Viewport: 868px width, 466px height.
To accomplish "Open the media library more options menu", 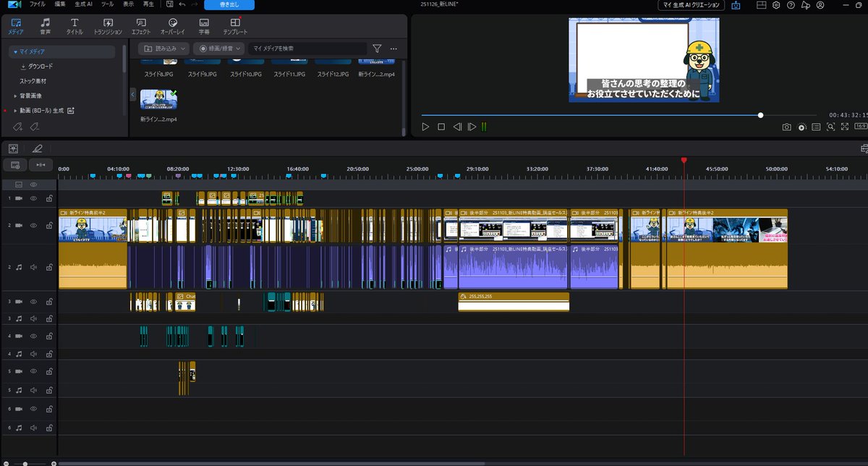I will [393, 48].
